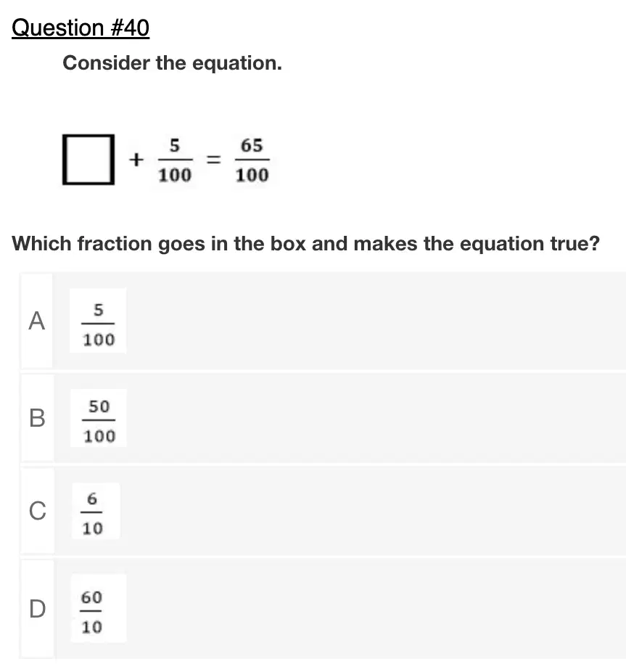Click the "Consider the equation." text
Screen dimensions: 626x672
click(x=172, y=63)
